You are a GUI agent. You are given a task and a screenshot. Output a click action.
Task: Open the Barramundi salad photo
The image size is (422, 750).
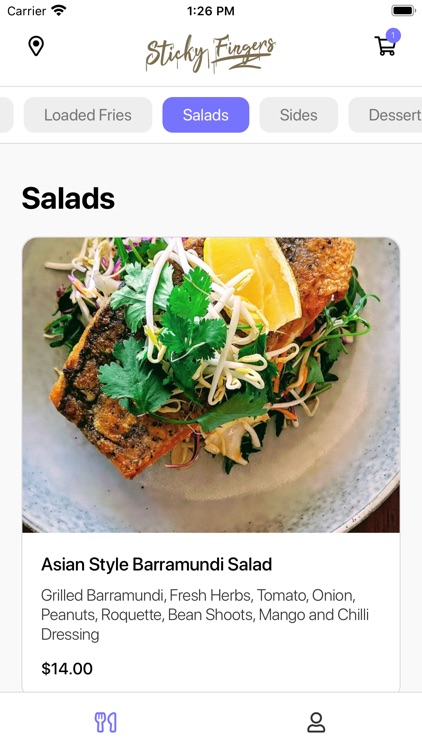(x=211, y=385)
